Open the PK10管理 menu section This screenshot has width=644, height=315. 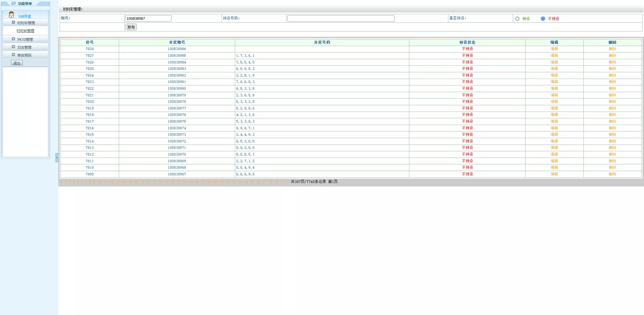point(25,39)
